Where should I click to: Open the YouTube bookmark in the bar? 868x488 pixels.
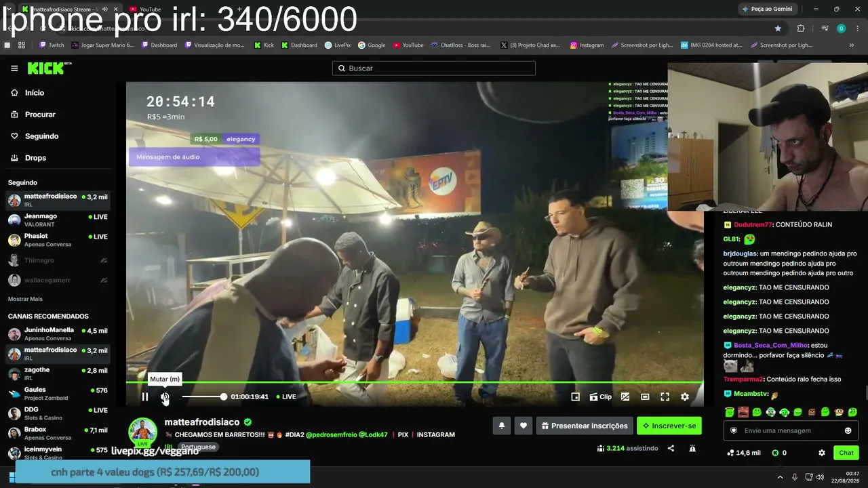[x=408, y=45]
